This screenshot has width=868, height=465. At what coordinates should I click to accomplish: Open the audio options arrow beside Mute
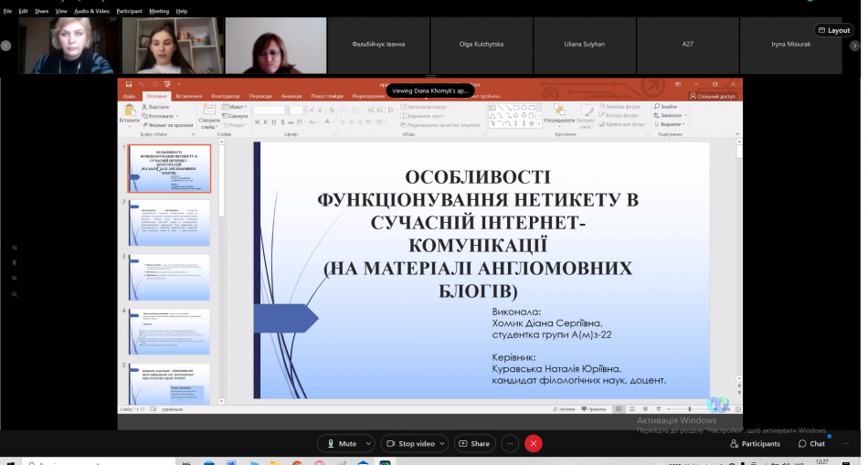[x=368, y=443]
